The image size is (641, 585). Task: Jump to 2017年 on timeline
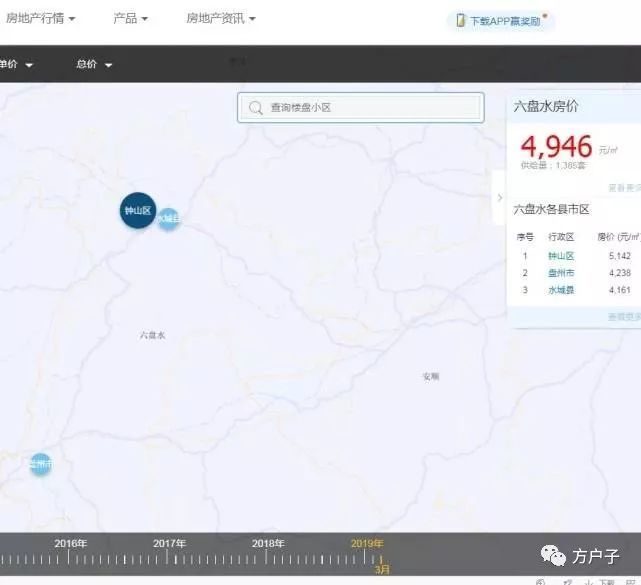(x=169, y=544)
